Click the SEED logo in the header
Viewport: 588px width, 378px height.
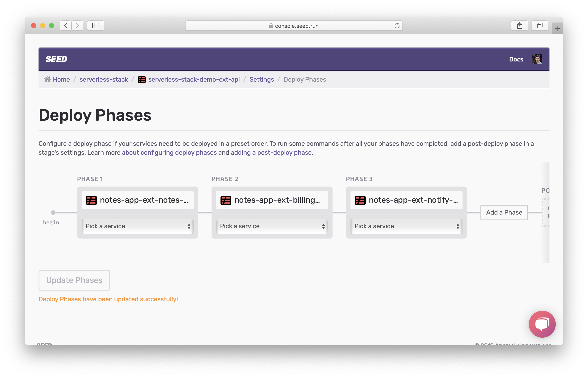[x=56, y=59]
